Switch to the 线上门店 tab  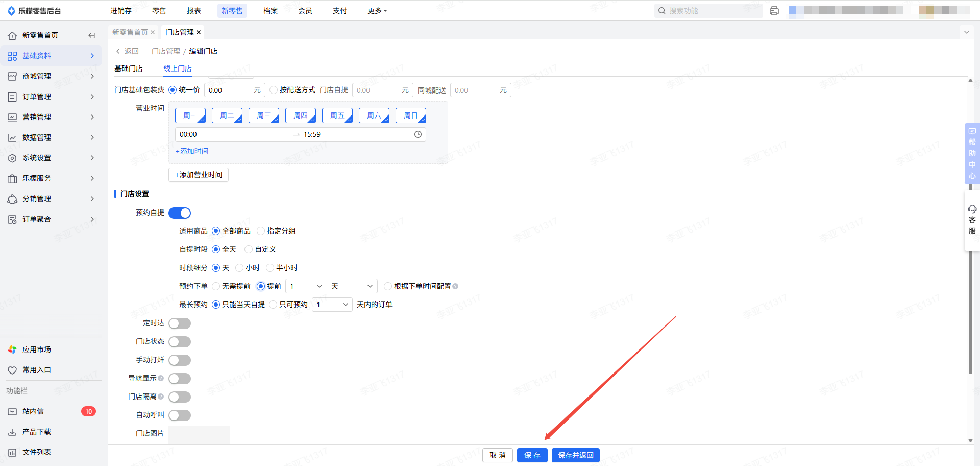point(178,68)
